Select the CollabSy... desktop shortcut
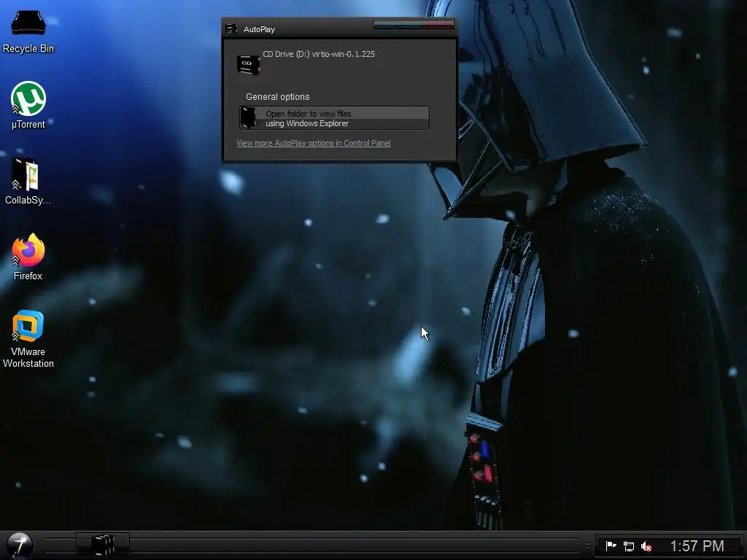This screenshot has width=747, height=560. pyautogui.click(x=28, y=182)
